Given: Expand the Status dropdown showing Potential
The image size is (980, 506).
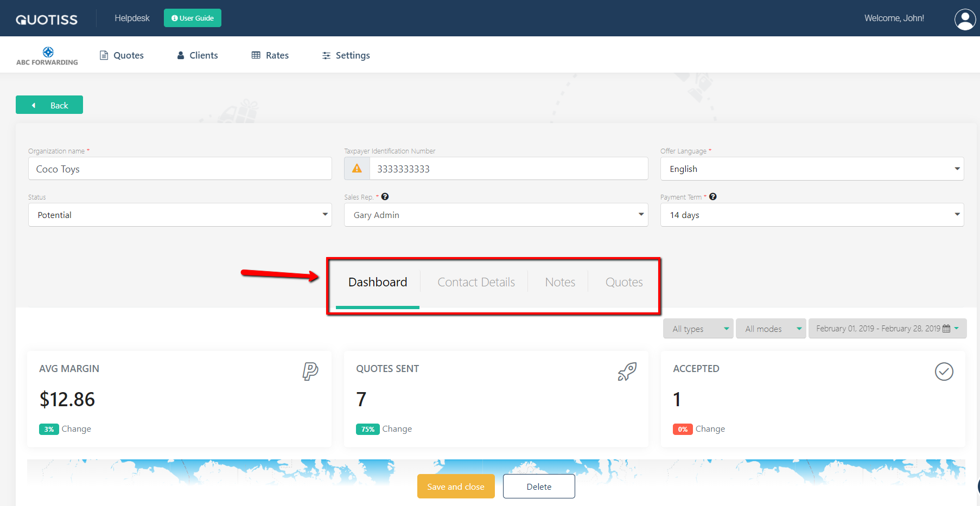Looking at the screenshot, I should (x=324, y=215).
